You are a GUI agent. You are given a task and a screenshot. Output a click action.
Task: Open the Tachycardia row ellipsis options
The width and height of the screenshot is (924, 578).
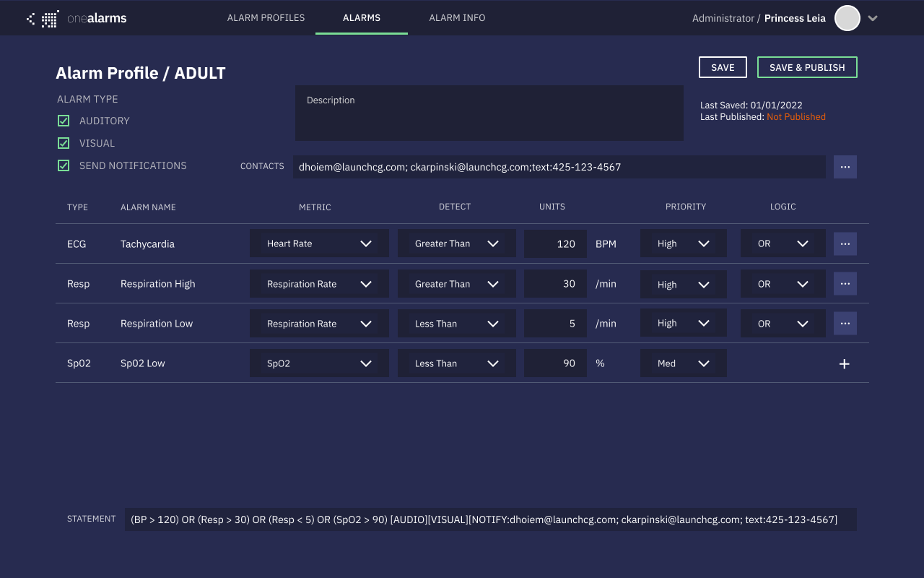845,243
